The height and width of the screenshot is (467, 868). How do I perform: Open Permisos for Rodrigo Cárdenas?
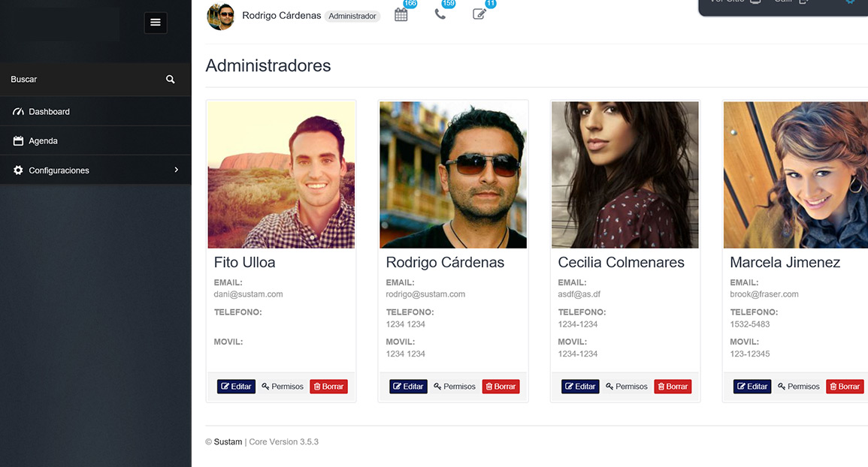click(x=455, y=386)
